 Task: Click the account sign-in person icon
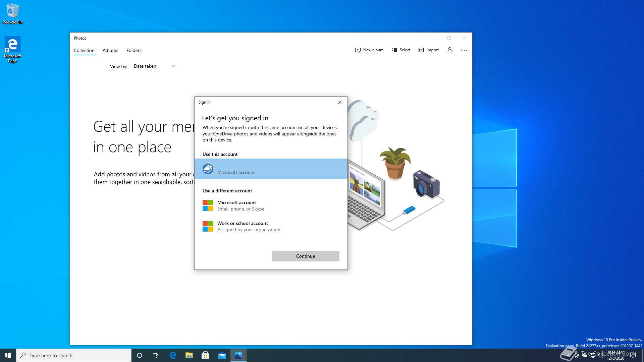[450, 50]
